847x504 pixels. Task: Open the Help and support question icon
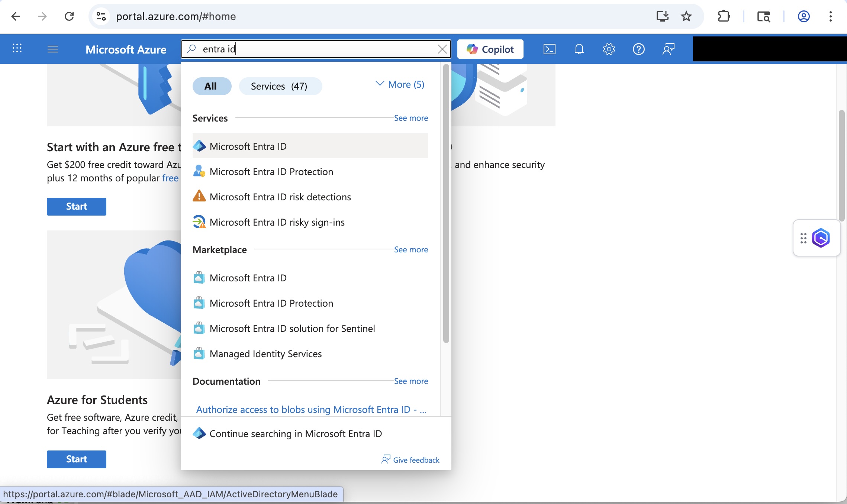(x=638, y=49)
